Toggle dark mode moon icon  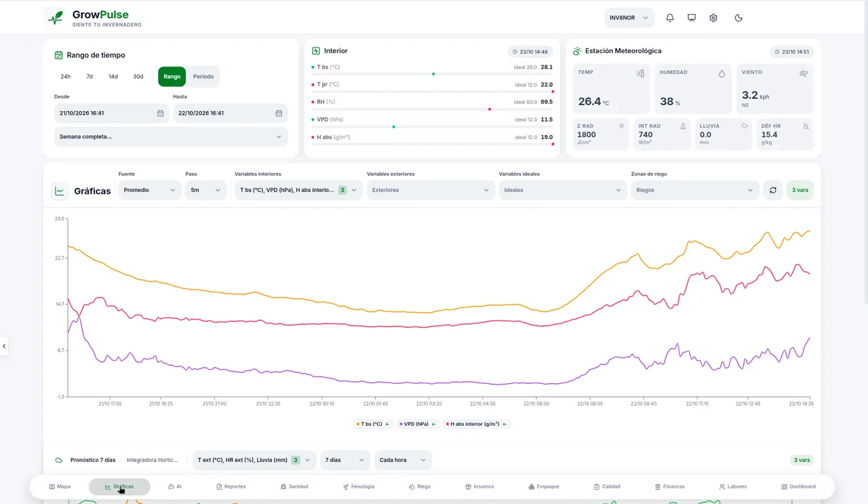click(738, 18)
